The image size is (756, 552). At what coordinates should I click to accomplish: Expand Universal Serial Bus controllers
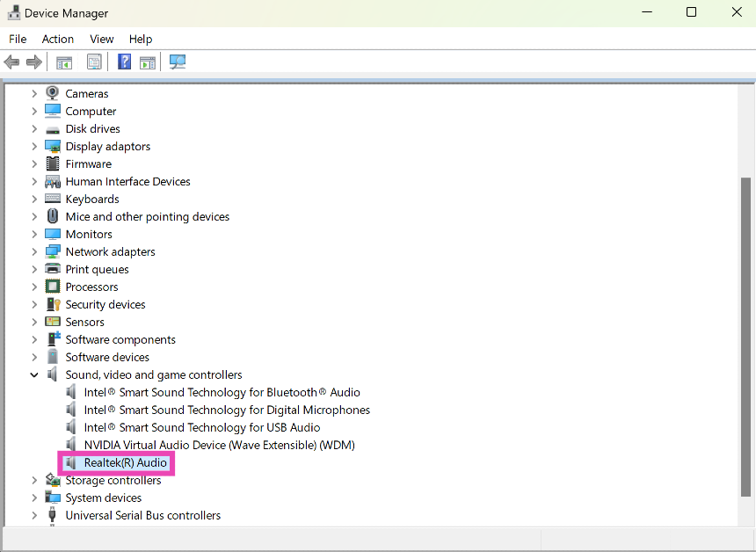pos(34,515)
